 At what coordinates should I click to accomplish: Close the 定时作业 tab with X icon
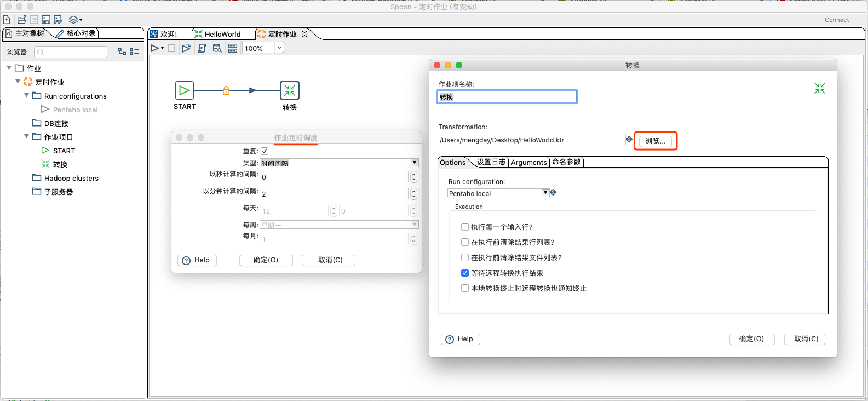[304, 34]
